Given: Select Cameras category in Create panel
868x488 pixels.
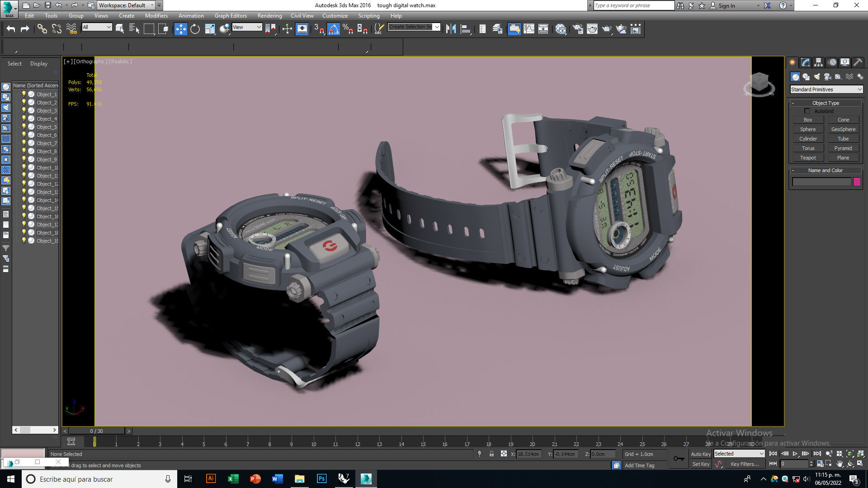Looking at the screenshot, I should pyautogui.click(x=828, y=77).
